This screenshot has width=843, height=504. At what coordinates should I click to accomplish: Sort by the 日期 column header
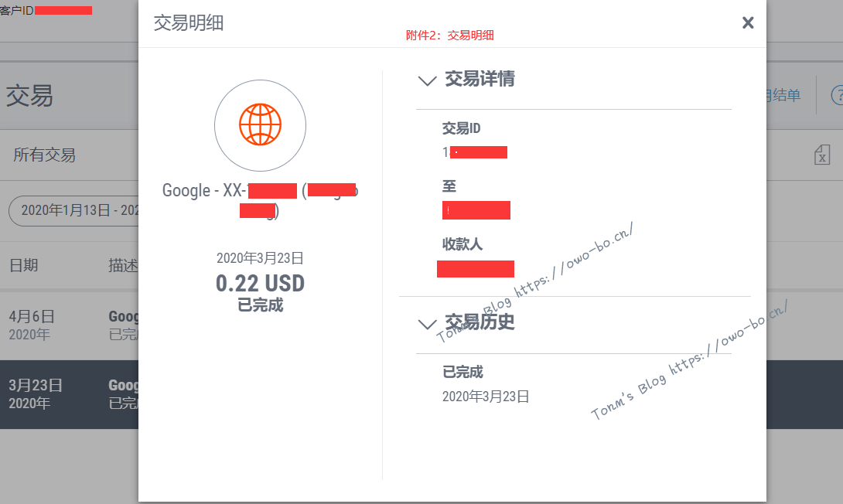click(x=24, y=265)
